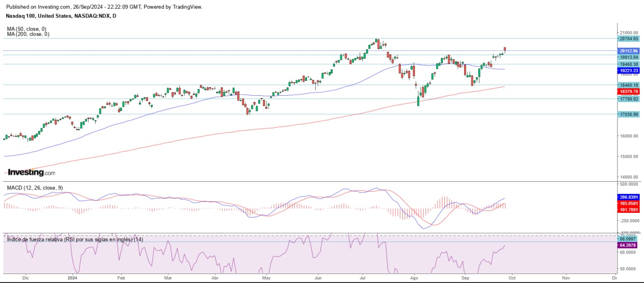Click the 'Sep' label on the time axis

click(x=466, y=278)
